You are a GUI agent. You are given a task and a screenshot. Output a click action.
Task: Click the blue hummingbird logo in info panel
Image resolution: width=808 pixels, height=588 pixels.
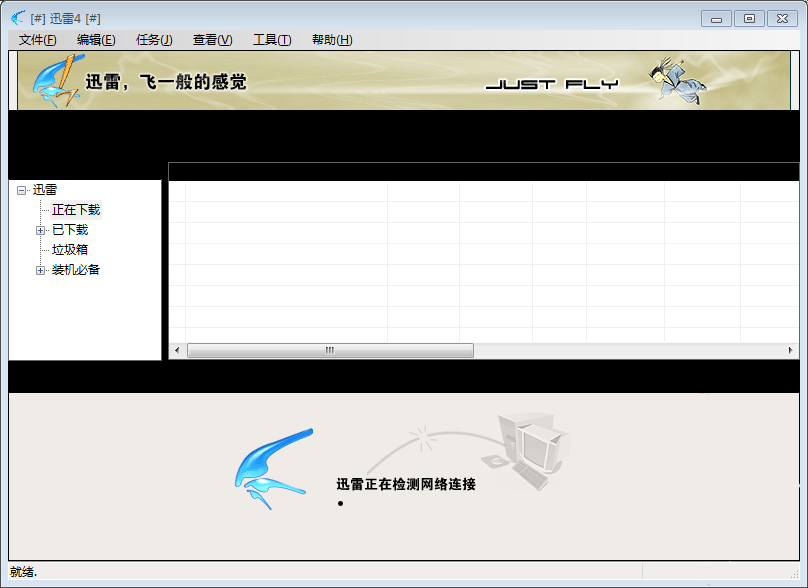pyautogui.click(x=274, y=469)
